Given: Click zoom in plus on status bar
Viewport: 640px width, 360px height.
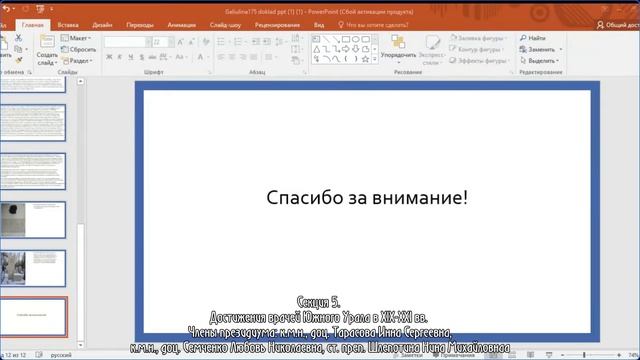Looking at the screenshot, I should (x=619, y=355).
